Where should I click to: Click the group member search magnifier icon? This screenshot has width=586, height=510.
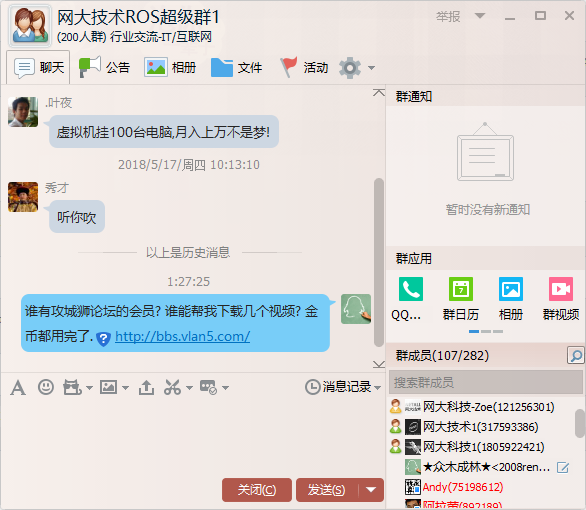pyautogui.click(x=576, y=355)
